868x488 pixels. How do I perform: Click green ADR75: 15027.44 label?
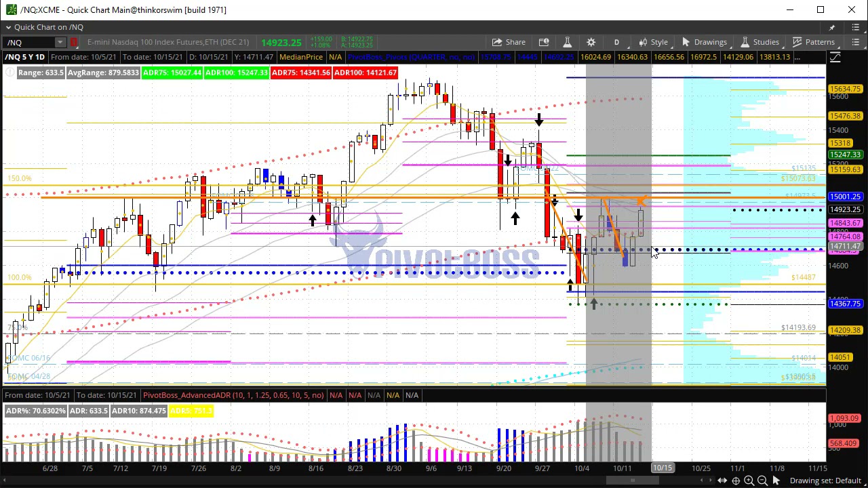172,73
